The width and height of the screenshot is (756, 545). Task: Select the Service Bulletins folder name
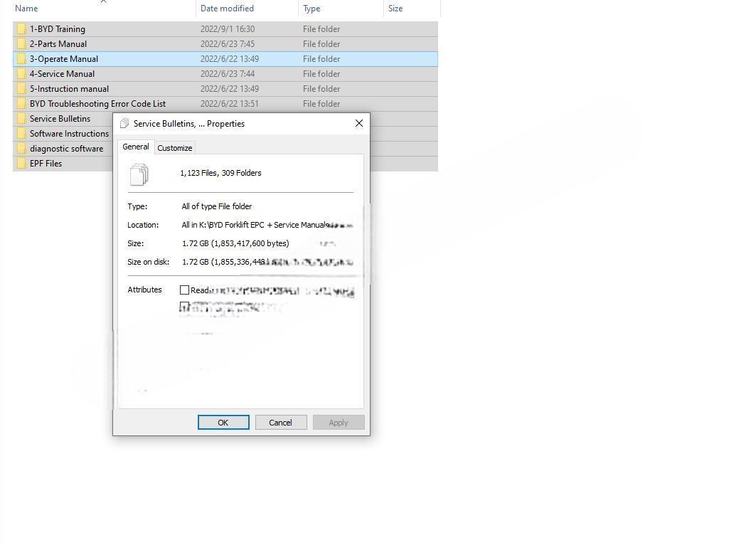[x=60, y=119]
